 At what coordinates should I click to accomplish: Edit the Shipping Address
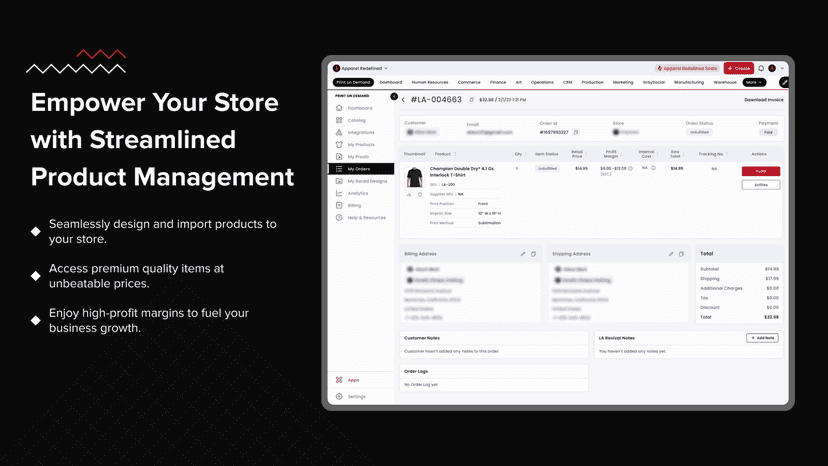pyautogui.click(x=671, y=254)
